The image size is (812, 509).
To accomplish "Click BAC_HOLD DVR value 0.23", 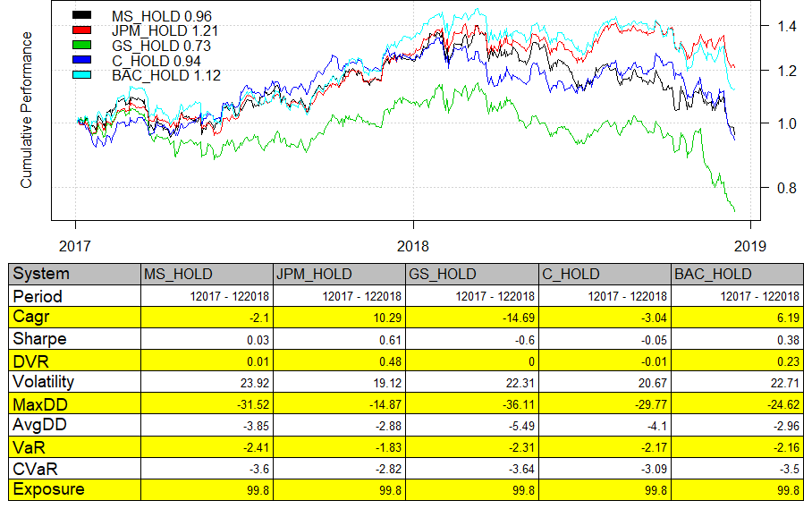I will point(788,361).
